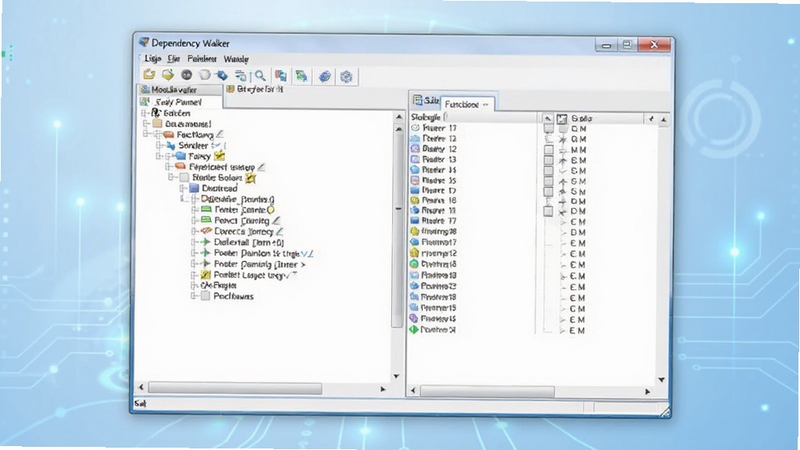This screenshot has height=450, width=800.
Task: Select the blue tag toolbar icon
Action: (x=222, y=76)
